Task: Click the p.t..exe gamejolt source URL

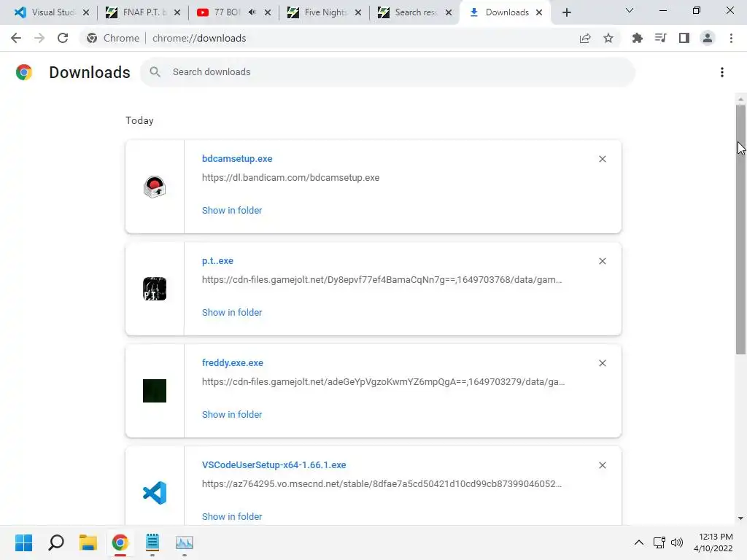Action: click(x=382, y=279)
